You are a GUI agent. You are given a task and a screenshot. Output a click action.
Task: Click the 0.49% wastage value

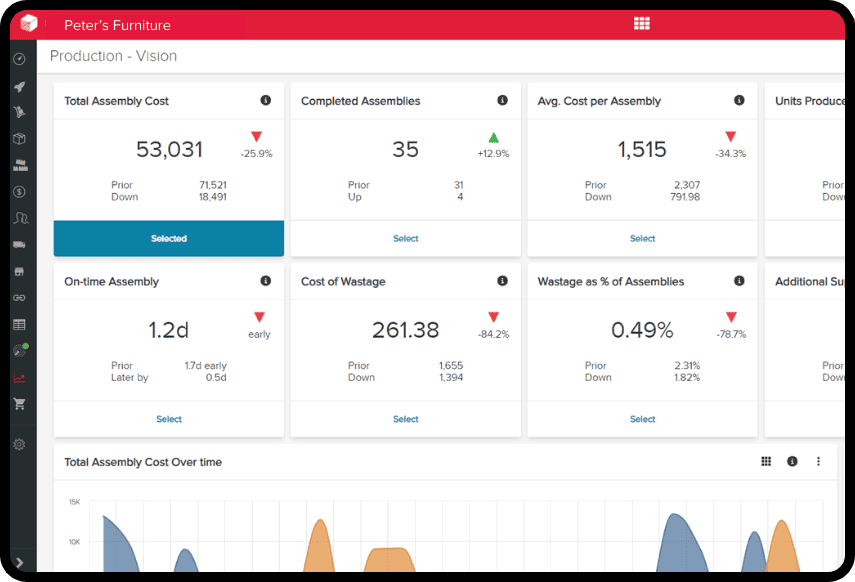[642, 330]
